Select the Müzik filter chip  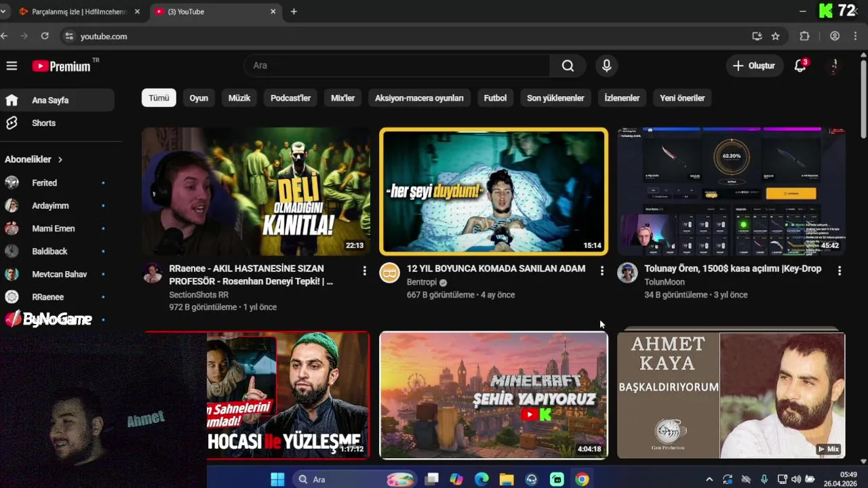point(239,98)
